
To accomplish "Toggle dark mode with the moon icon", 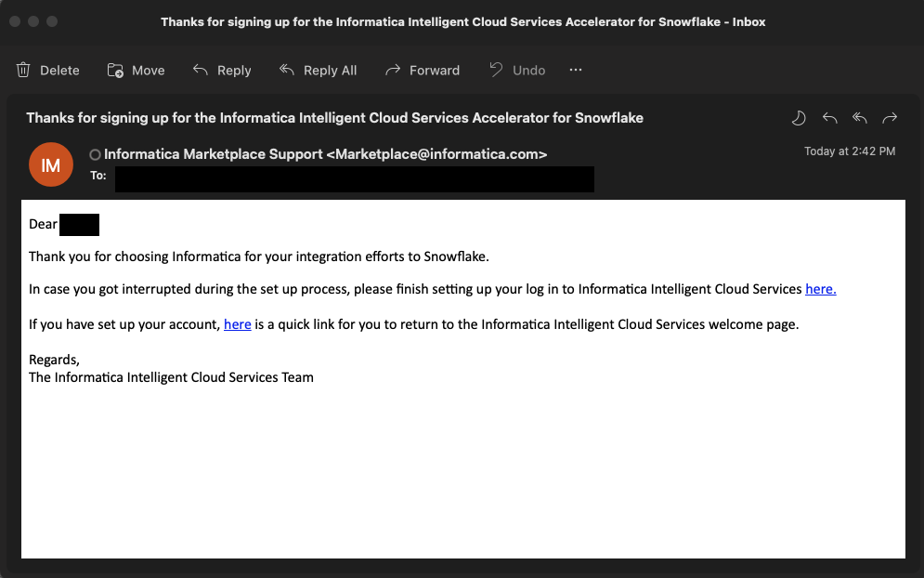I will pos(799,118).
